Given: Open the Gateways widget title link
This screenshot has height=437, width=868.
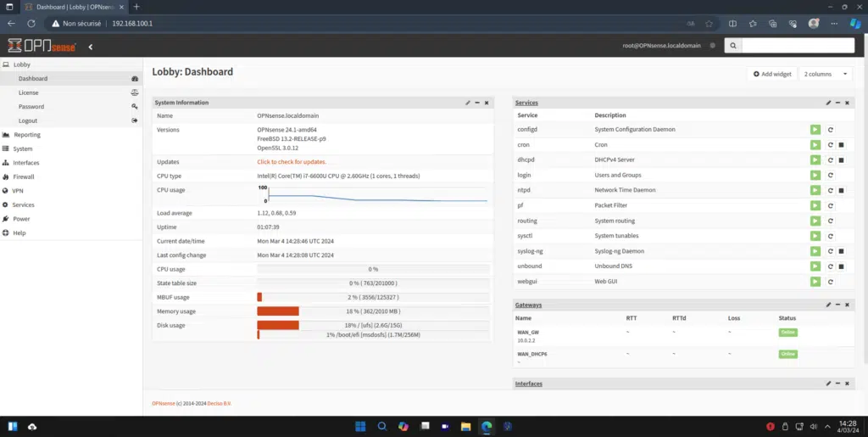Looking at the screenshot, I should tap(528, 305).
